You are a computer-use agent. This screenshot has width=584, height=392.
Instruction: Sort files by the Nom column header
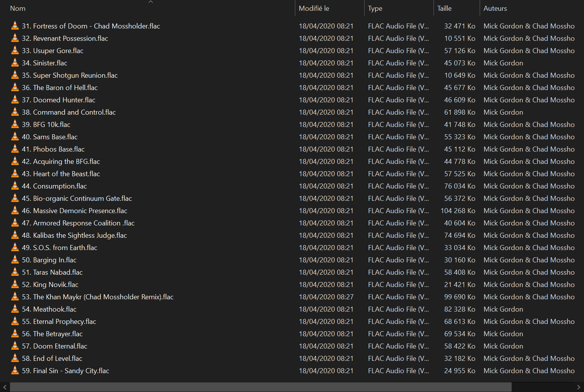coord(18,8)
